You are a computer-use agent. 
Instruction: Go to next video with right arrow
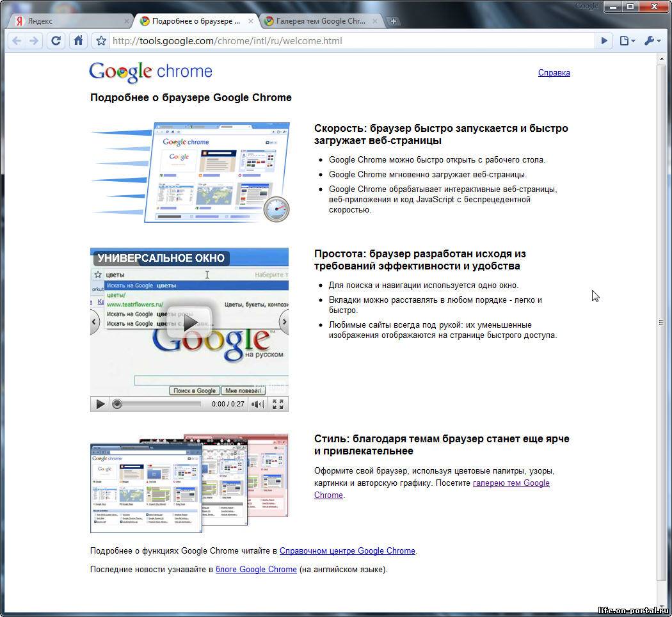[284, 322]
